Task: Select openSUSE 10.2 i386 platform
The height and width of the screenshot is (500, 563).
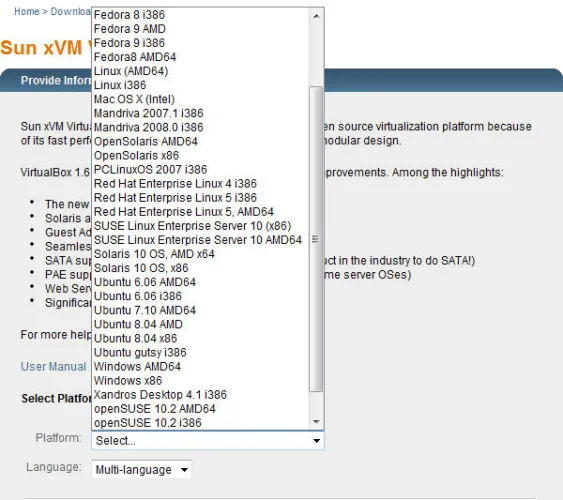Action: pos(200,422)
